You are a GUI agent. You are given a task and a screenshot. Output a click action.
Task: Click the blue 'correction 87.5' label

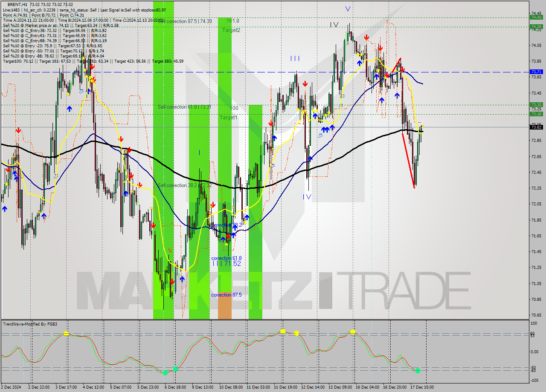227,295
